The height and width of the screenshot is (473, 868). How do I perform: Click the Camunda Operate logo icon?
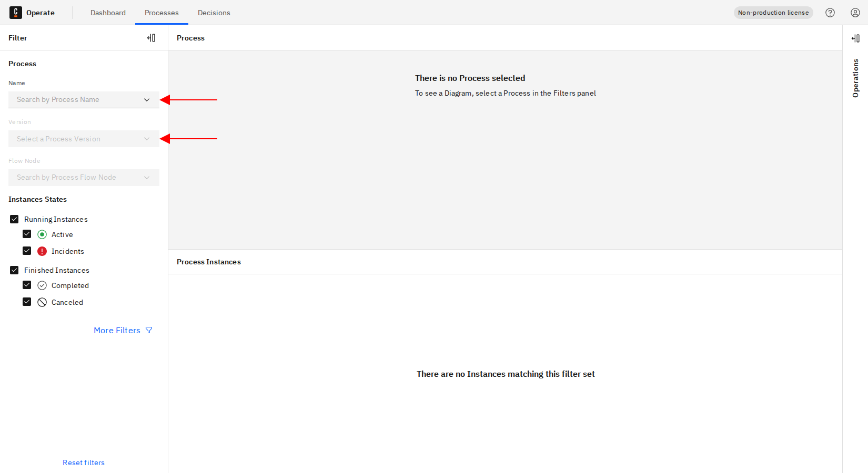(x=16, y=13)
